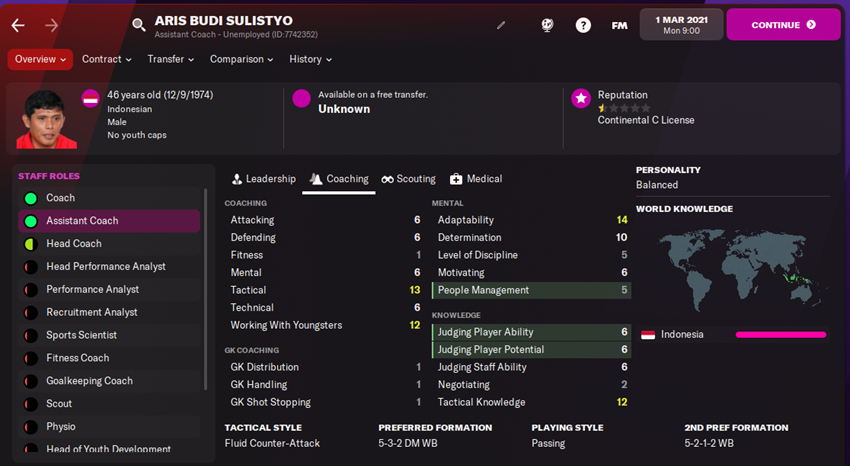Click the search magnifier icon
This screenshot has width=850, height=466.
click(138, 25)
